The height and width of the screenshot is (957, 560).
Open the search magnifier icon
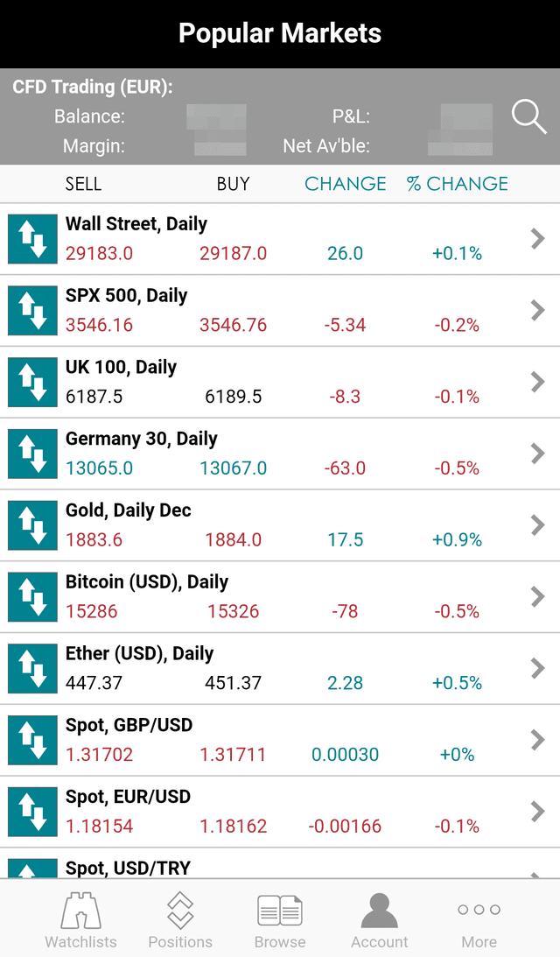pos(528,116)
